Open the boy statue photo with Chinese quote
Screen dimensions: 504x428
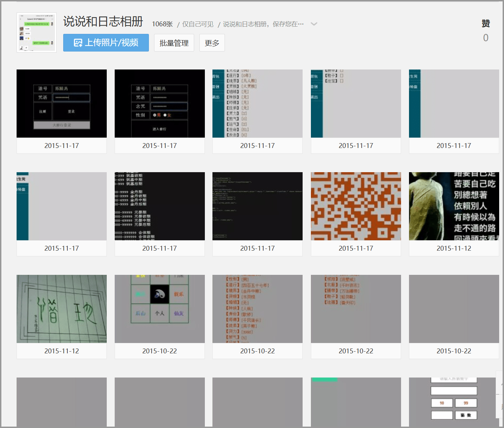(454, 206)
